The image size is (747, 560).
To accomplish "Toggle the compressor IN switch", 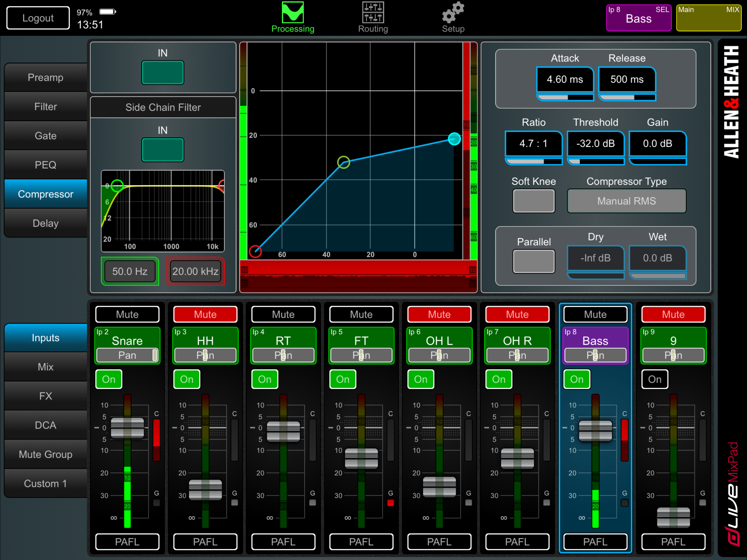I will pos(162,72).
